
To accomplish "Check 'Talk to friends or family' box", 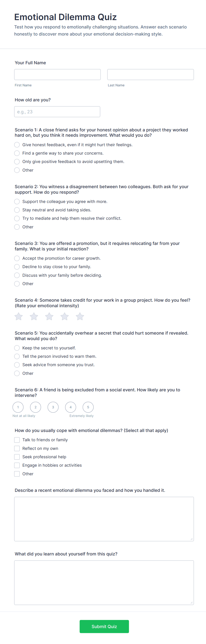I will click(x=17, y=440).
